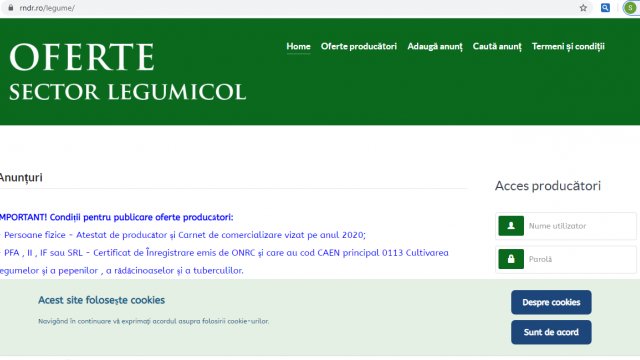Click the OFERTE SECTOR LEGUMICOL site title
The width and height of the screenshot is (640, 360).
pos(127,71)
